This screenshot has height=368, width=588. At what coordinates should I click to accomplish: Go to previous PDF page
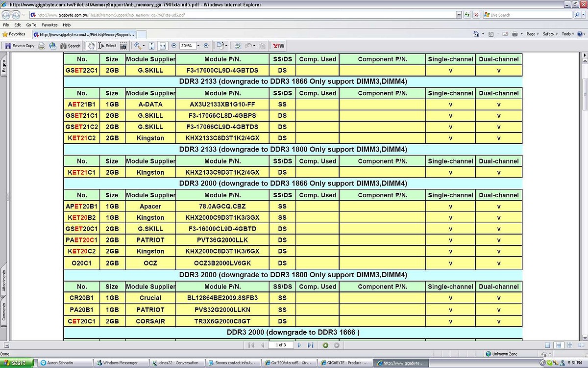[x=262, y=345]
